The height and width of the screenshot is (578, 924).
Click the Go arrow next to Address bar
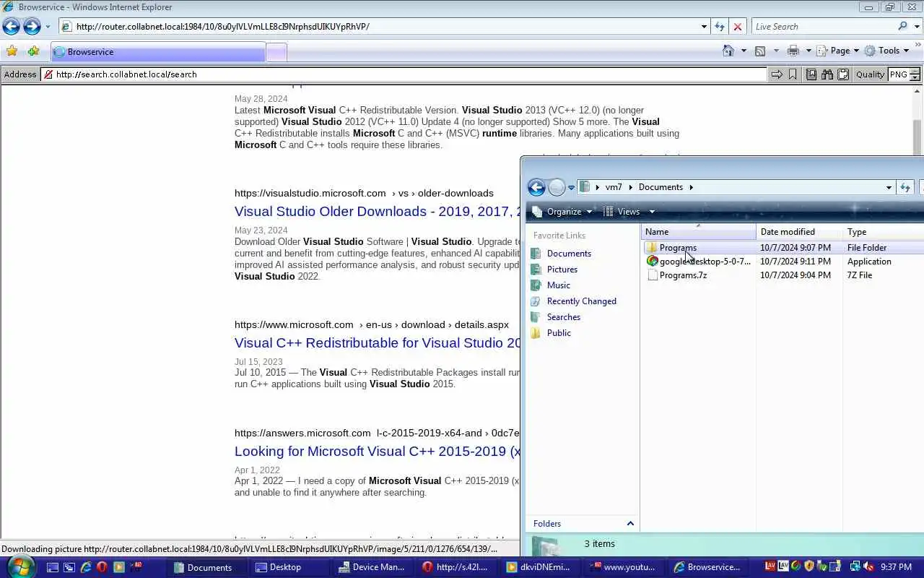pos(777,74)
